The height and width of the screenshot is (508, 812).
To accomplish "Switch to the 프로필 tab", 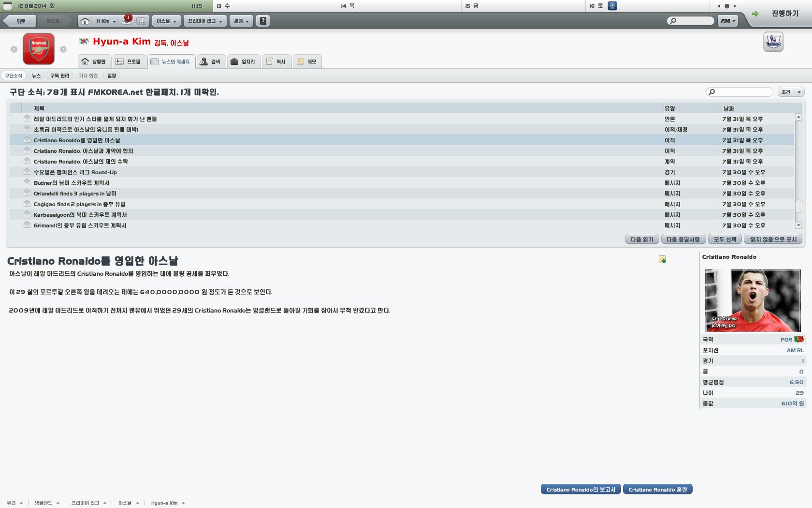I will click(x=128, y=61).
